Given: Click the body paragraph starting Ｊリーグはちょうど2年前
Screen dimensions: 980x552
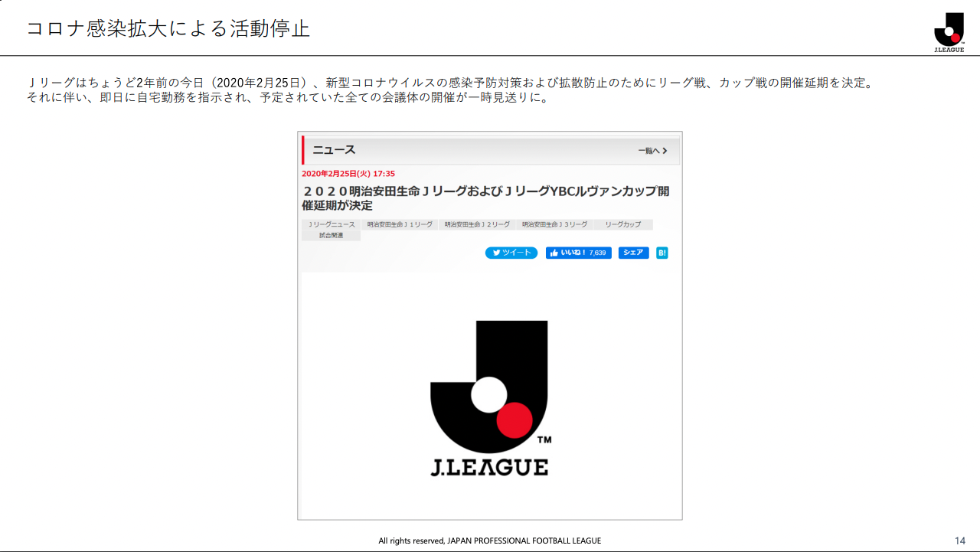Looking at the screenshot, I should pos(449,83).
